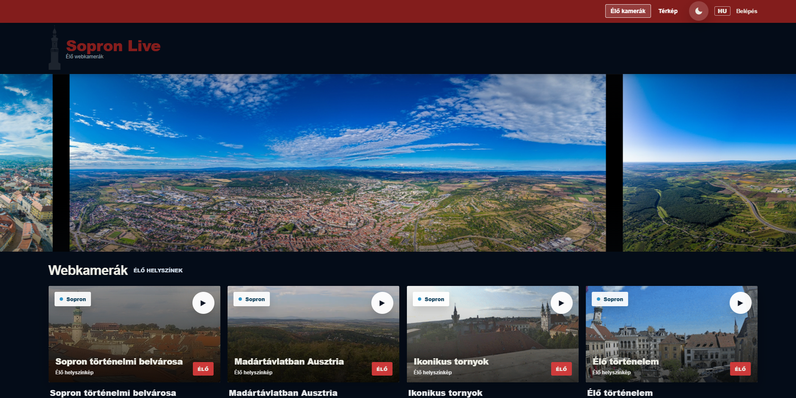Click Sopron tag on Élő történelem card
Image resolution: width=796 pixels, height=398 pixels.
610,299
